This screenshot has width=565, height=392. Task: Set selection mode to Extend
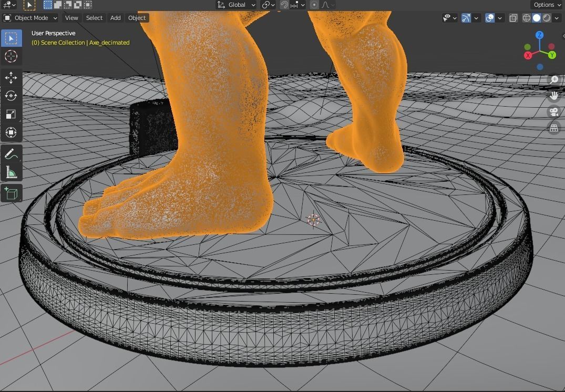58,5
